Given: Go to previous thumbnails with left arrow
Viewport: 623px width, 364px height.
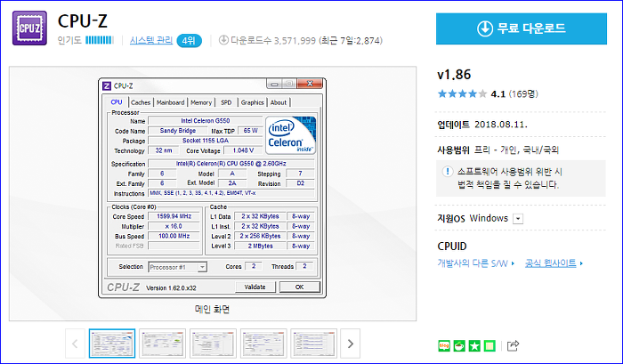Looking at the screenshot, I should point(75,344).
